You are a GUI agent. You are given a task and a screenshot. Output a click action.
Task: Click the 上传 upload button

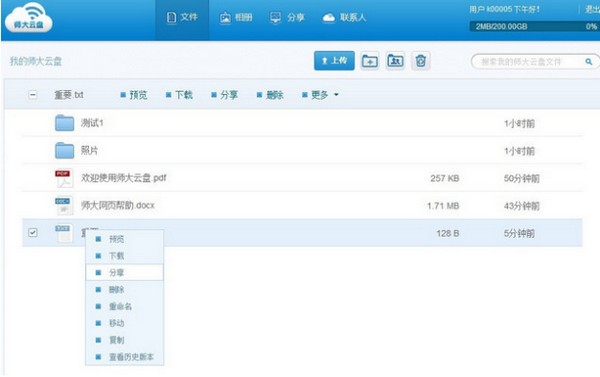click(x=334, y=60)
